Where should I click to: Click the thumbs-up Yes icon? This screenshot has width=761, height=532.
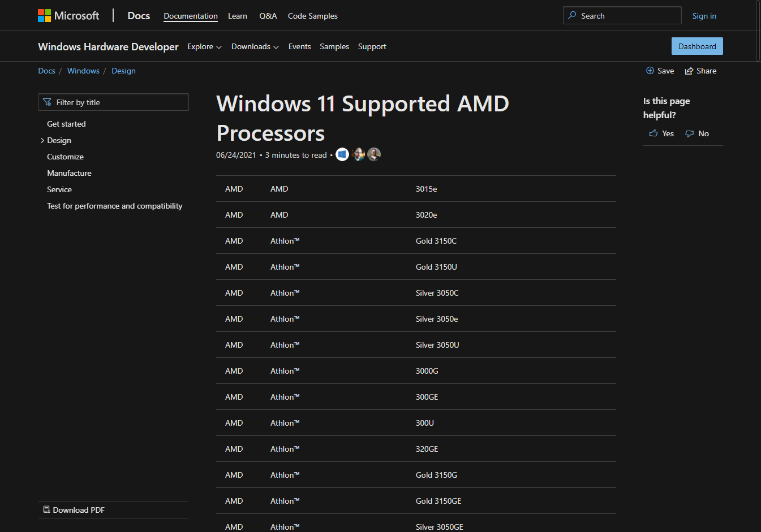coord(653,133)
